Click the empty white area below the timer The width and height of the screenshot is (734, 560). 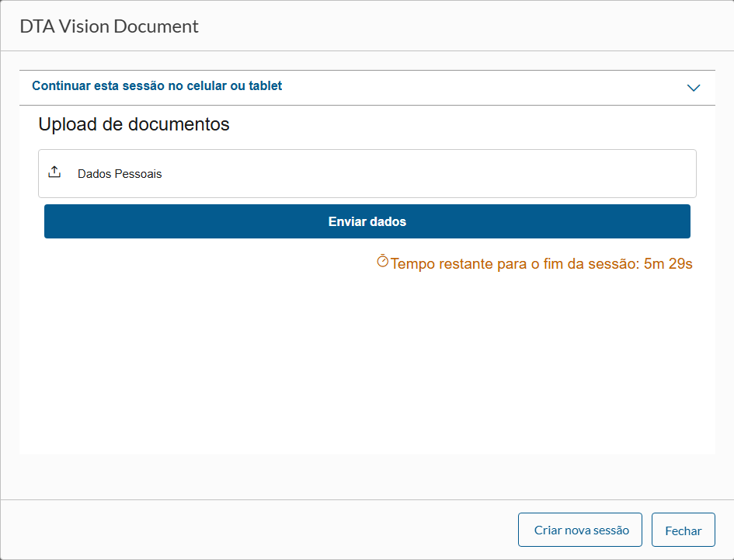click(x=367, y=365)
